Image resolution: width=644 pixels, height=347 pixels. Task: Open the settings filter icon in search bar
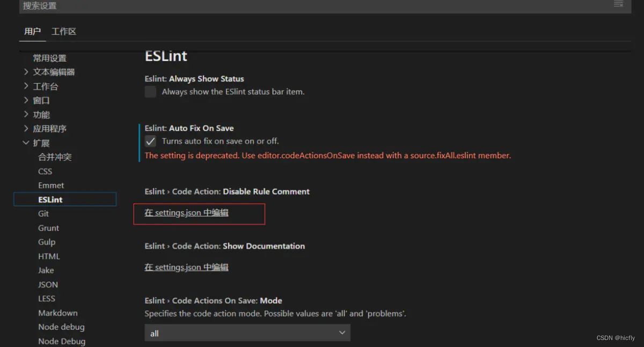coord(618,4)
